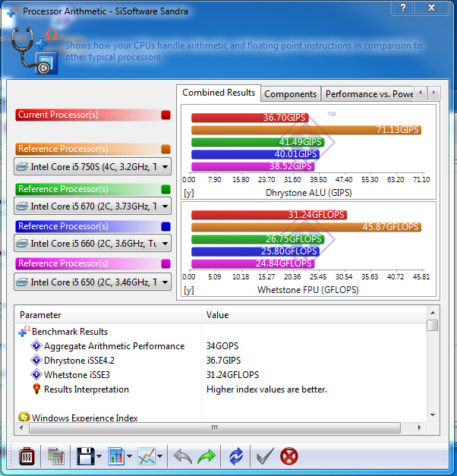Click the checkmark OK icon
Viewport: 457px width, 476px height.
[265, 456]
